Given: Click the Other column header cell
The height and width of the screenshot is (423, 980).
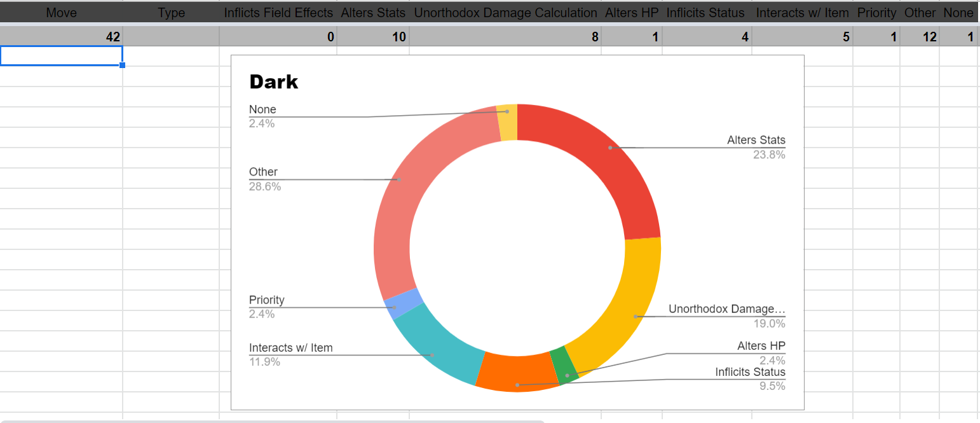Looking at the screenshot, I should click(920, 13).
